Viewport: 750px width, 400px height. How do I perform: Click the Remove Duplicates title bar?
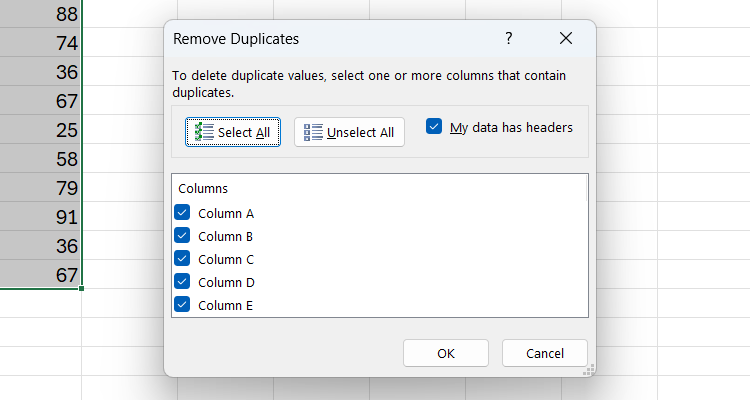[320, 39]
